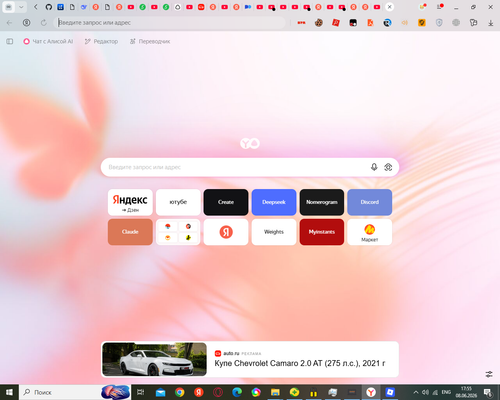Open the browser menu with red badge
The width and height of the screenshot is (500, 400).
click(440, 7)
